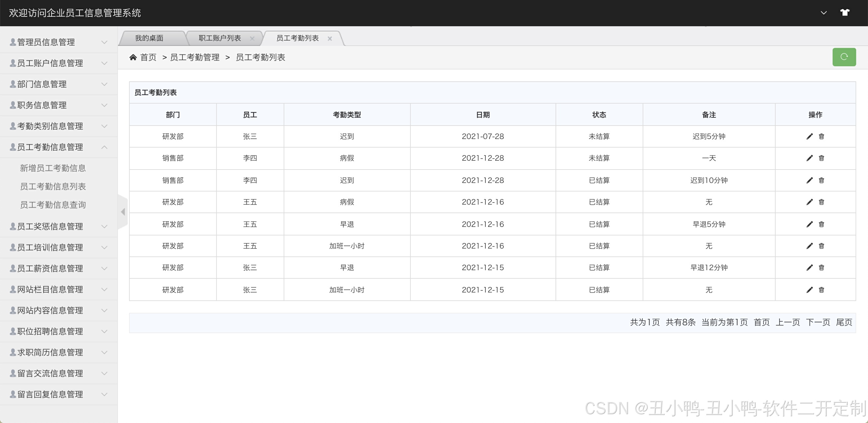The width and height of the screenshot is (868, 423).
Task: Close the 员工考勤列表 tab
Action: (x=330, y=38)
